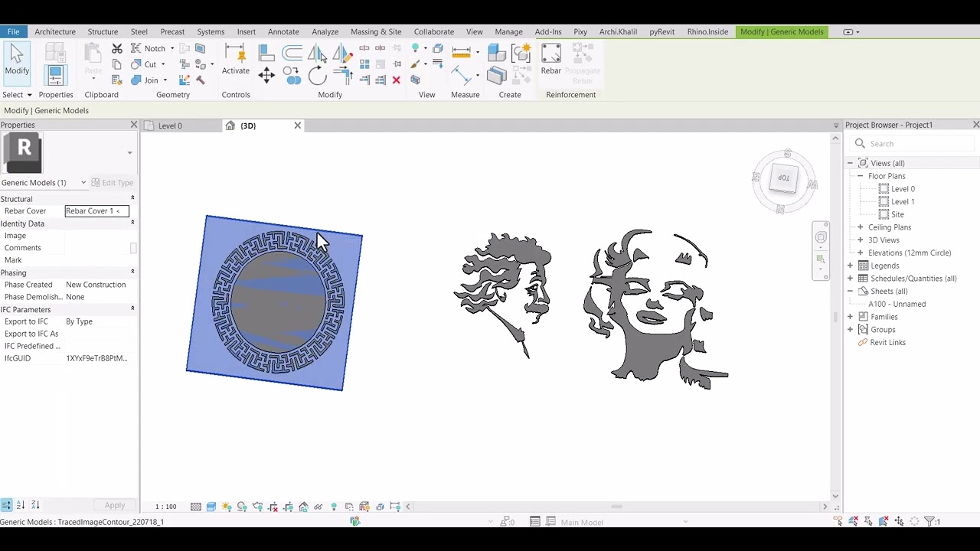Open the File menu tab

click(14, 31)
